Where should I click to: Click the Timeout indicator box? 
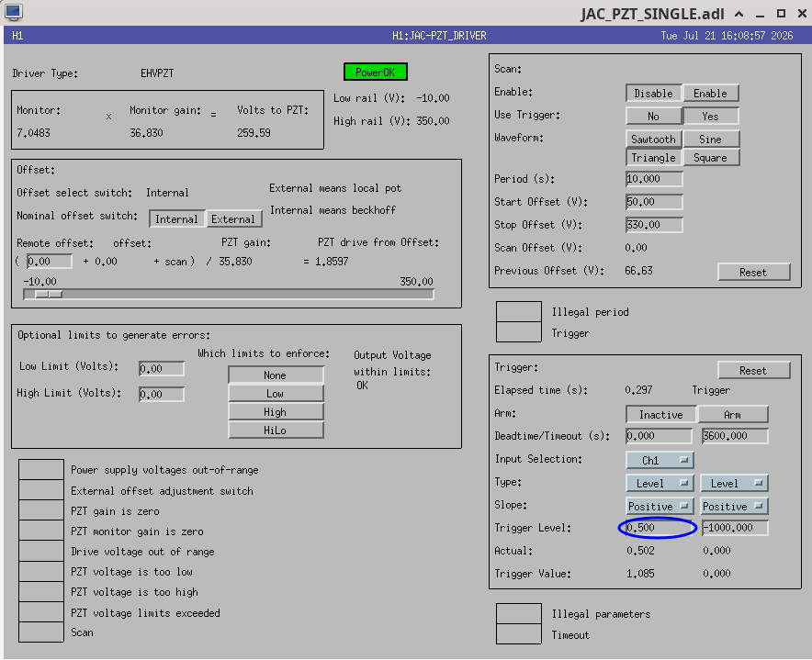(x=519, y=634)
